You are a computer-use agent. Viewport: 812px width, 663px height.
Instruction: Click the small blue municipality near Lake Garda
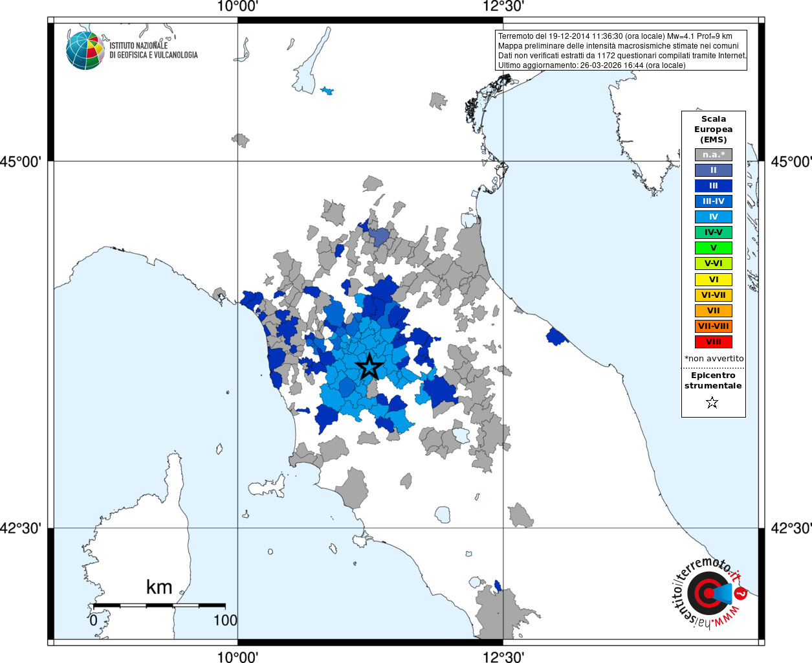coord(327,90)
